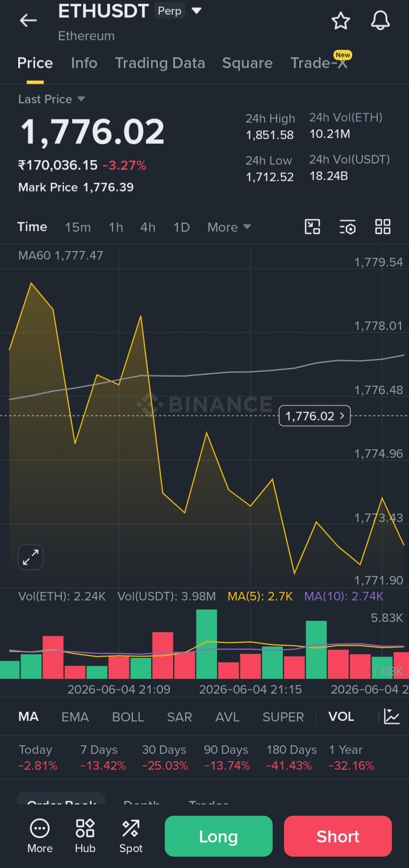Click the 1,776.02 current price tag chevron

click(342, 416)
